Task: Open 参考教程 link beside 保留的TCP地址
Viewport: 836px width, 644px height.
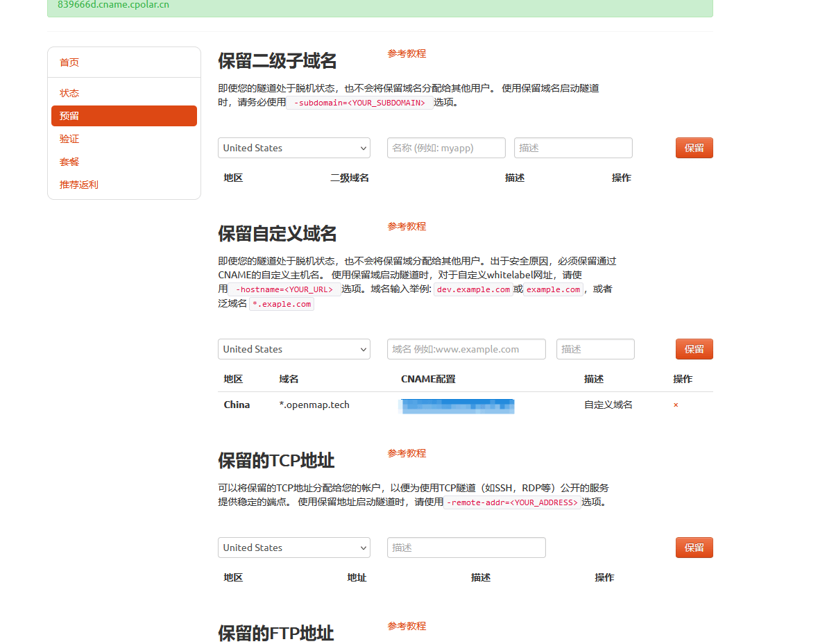Action: coord(407,453)
